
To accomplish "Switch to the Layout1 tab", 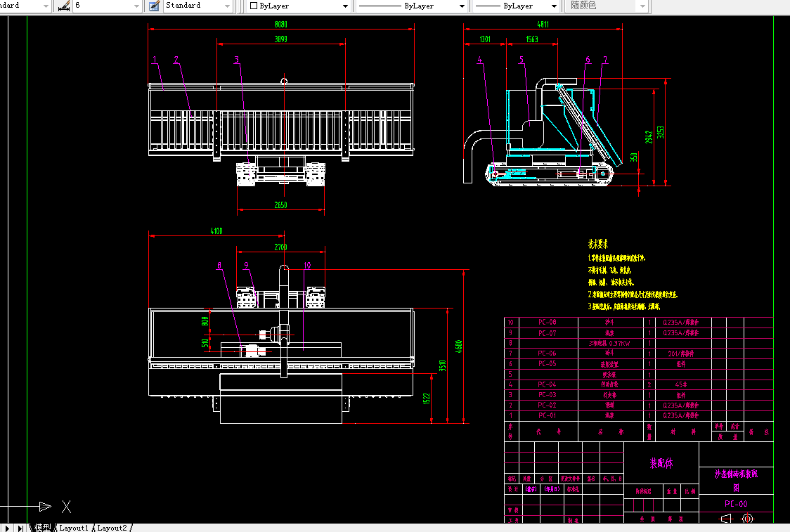I will [x=74, y=528].
